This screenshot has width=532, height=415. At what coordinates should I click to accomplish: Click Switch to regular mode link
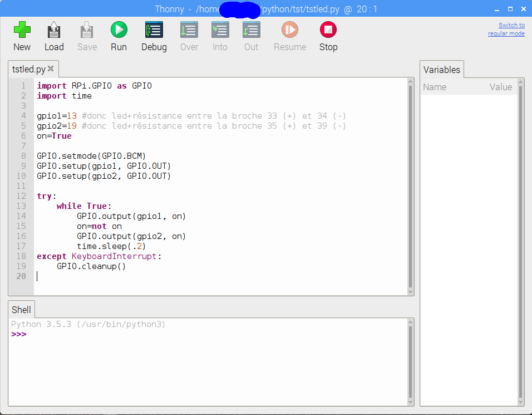pos(506,30)
